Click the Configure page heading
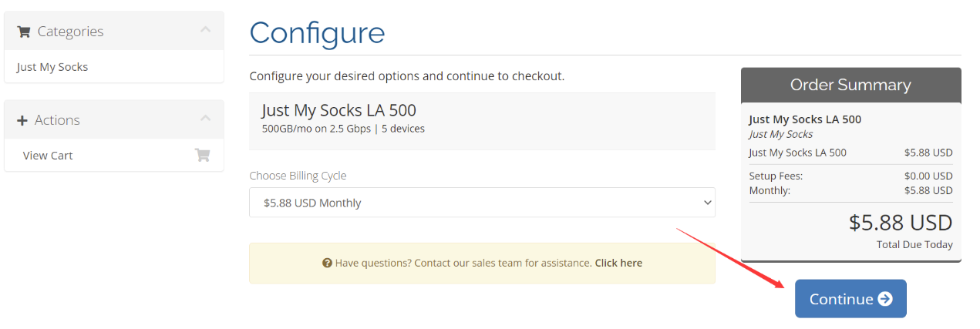The width and height of the screenshot is (980, 329). [317, 32]
